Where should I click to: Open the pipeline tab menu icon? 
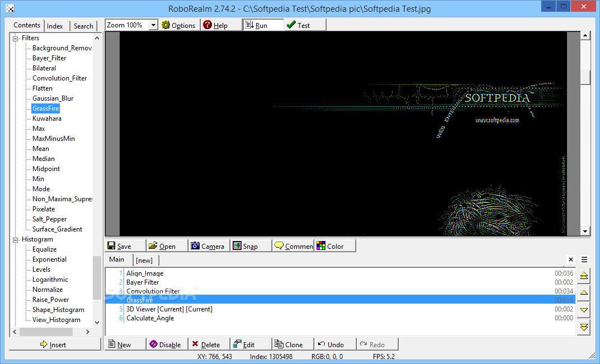click(584, 259)
